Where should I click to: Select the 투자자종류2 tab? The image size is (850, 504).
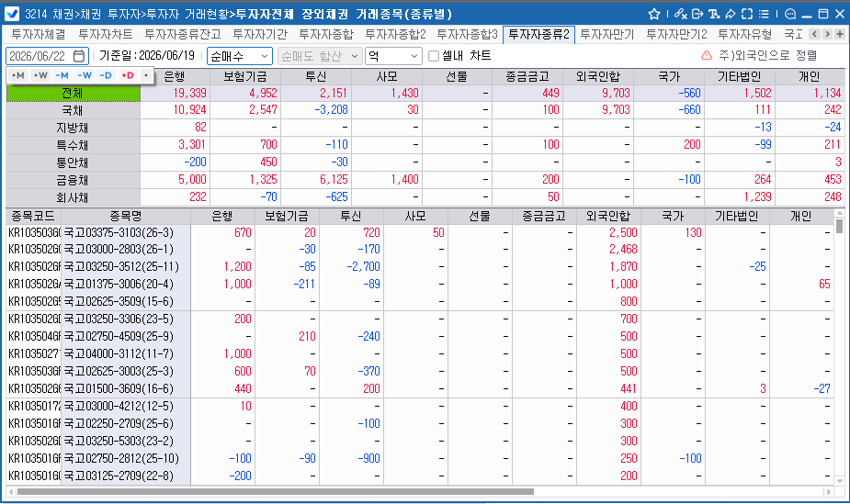pyautogui.click(x=538, y=35)
